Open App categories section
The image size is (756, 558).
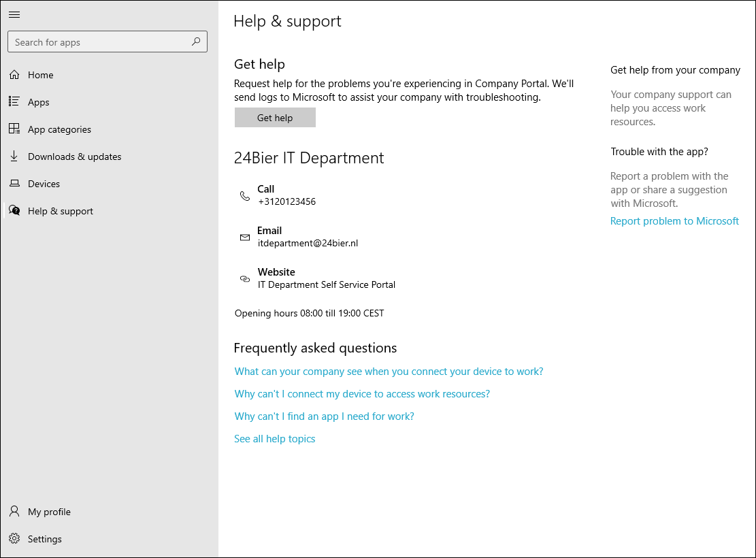(110, 129)
